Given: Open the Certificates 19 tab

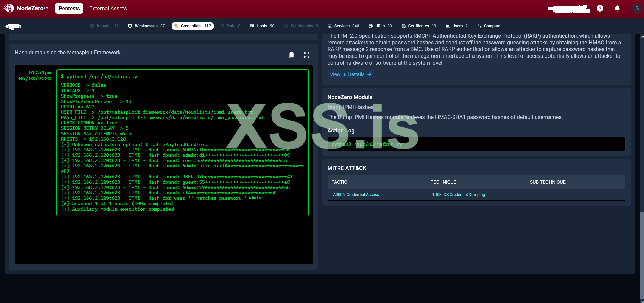Looking at the screenshot, I should 419,26.
